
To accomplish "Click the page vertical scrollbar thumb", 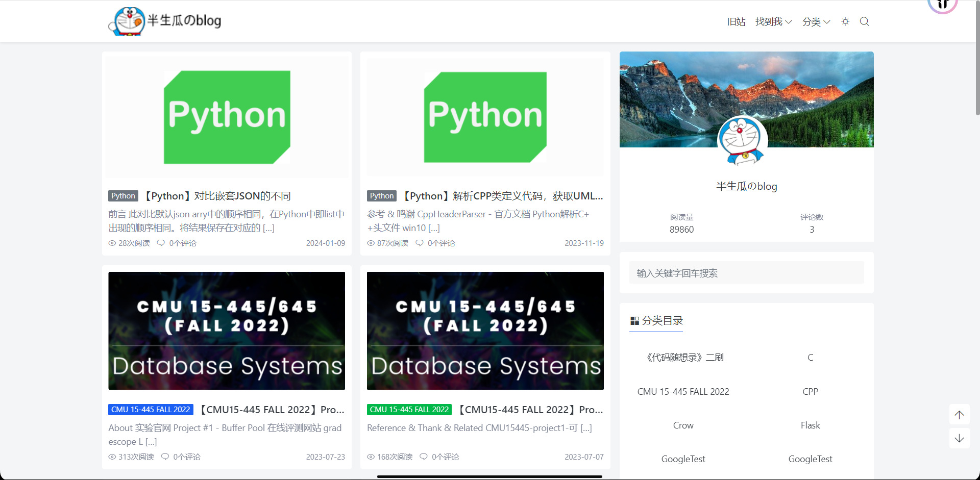I will (x=977, y=58).
